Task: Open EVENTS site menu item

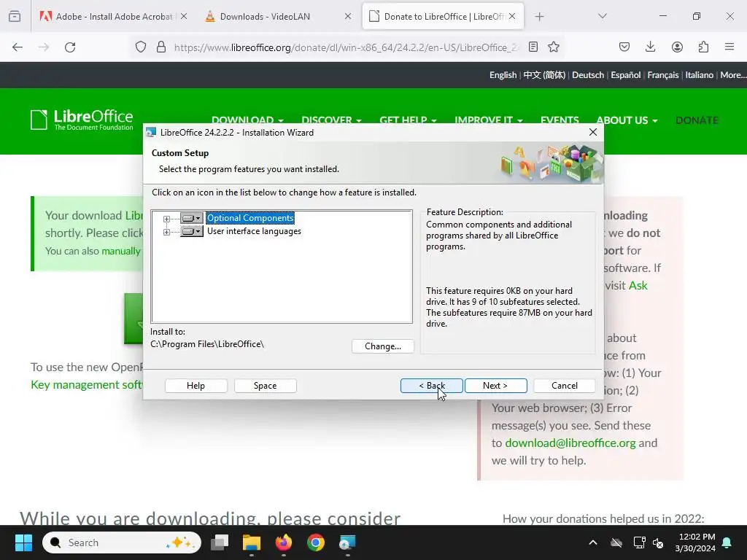Action: pos(560,119)
